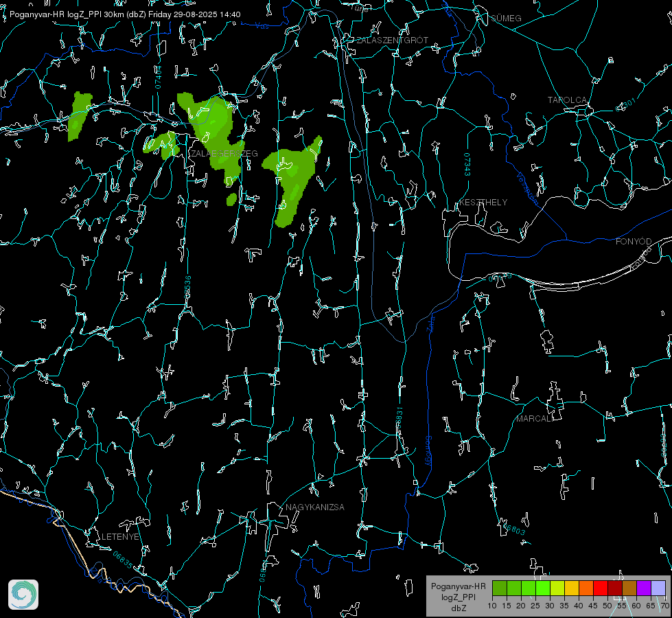Click the Somogy county label
The width and height of the screenshot is (672, 618).
[428, 451]
